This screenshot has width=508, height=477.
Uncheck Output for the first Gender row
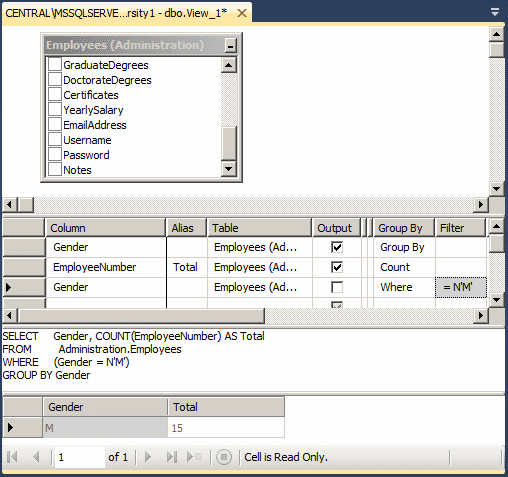(x=337, y=247)
